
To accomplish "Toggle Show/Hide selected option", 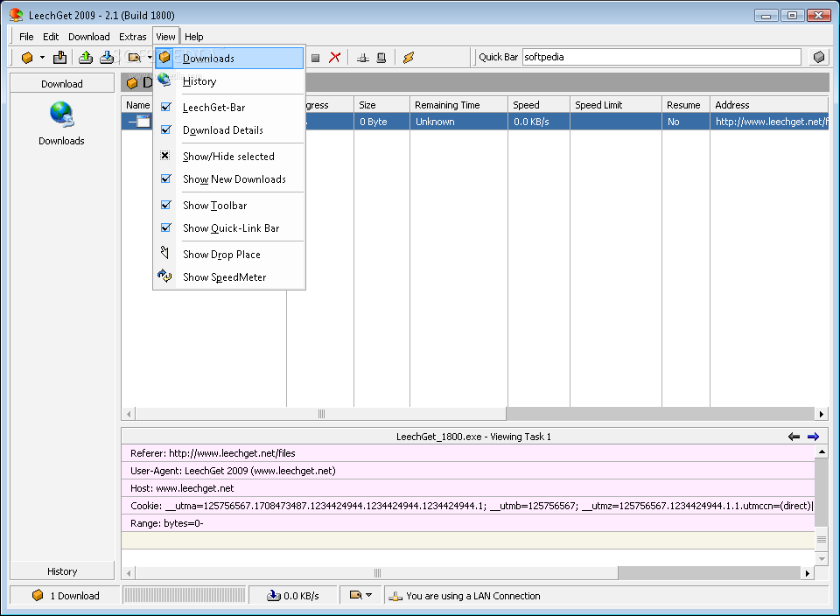I will 165,156.
